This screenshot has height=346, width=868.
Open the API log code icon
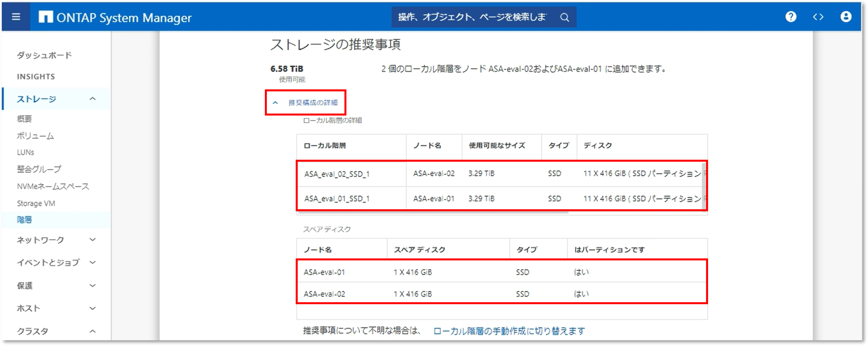pyautogui.click(x=818, y=17)
